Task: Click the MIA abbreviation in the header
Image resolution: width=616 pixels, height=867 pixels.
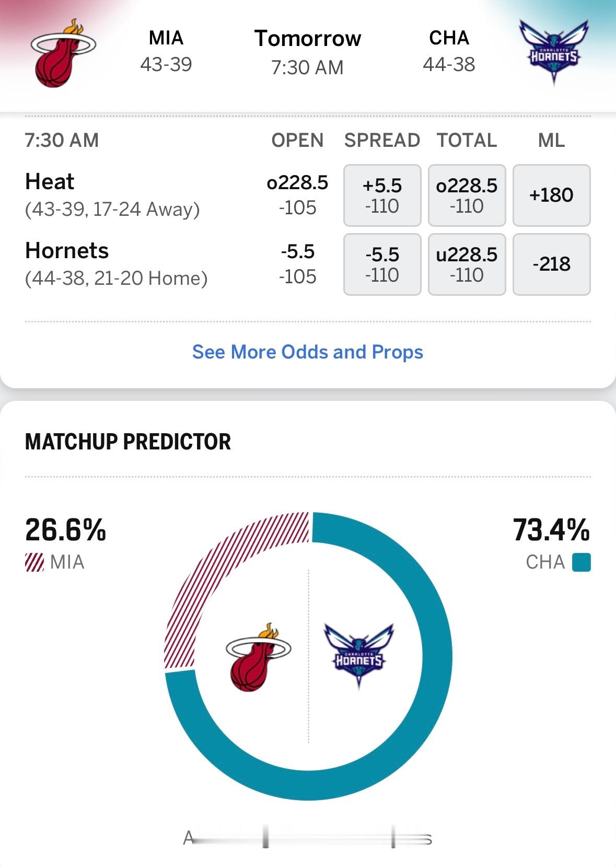Action: click(167, 38)
